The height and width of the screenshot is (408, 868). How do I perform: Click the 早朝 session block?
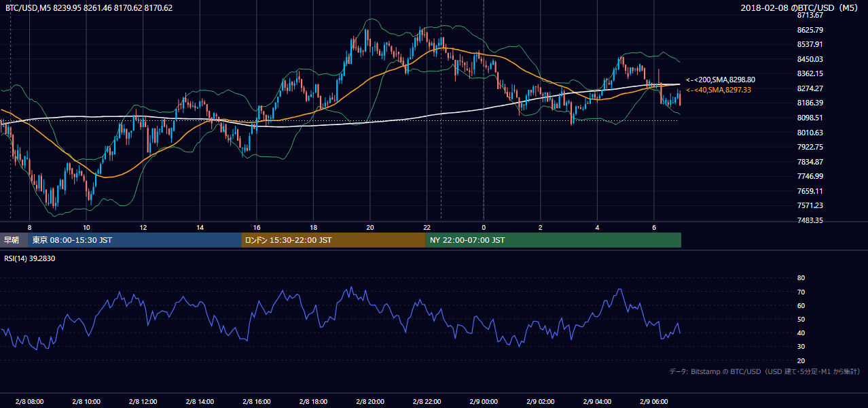14,240
